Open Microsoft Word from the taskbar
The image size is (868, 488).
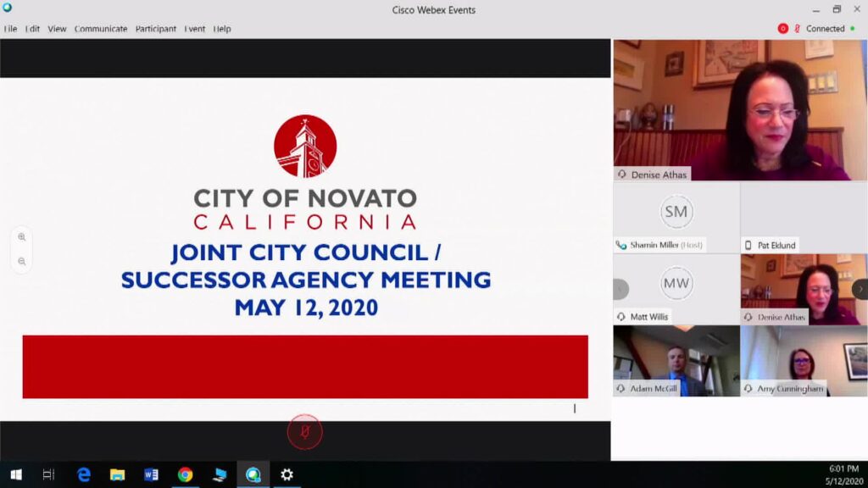pyautogui.click(x=151, y=474)
